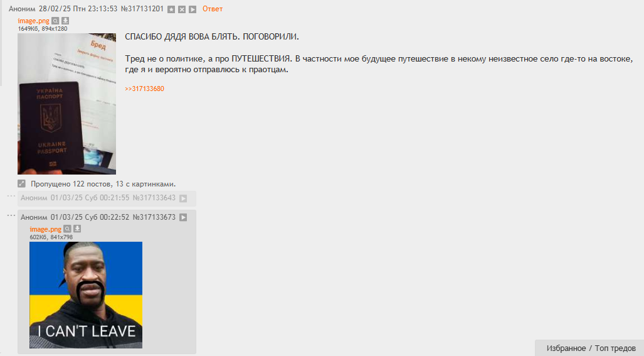
Task: Search the reply's image.png with magnifier icon
Action: (67, 229)
